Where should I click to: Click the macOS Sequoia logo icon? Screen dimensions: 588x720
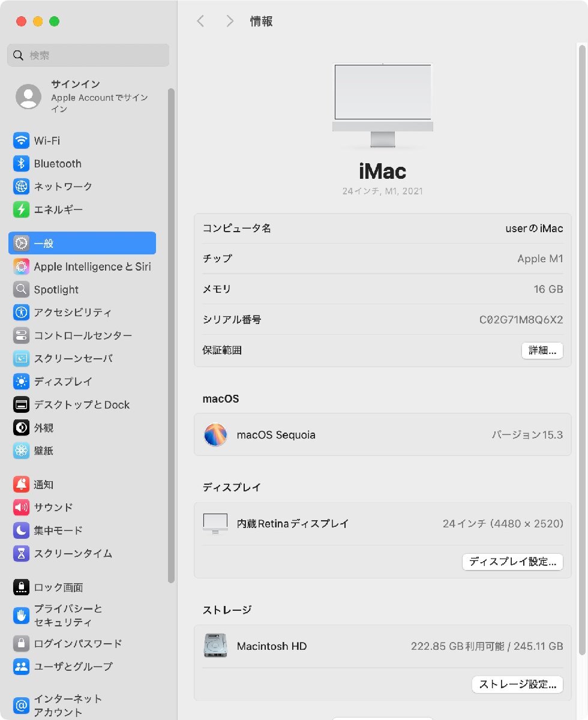click(x=215, y=434)
